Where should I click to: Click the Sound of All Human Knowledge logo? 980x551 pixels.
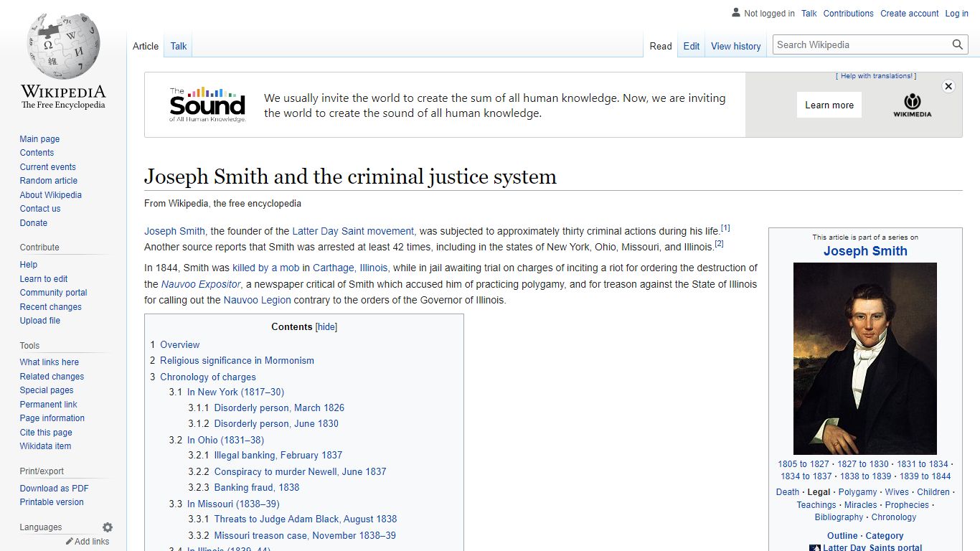[x=207, y=105]
